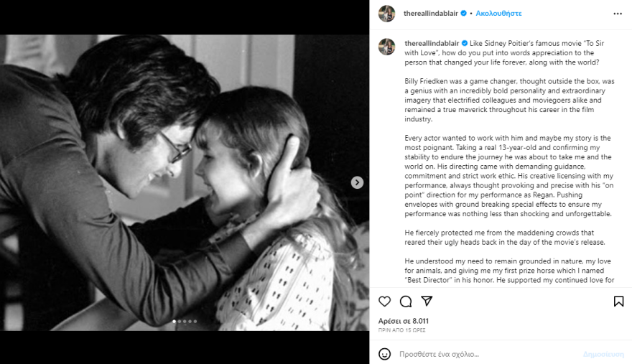Save the post with the bookmark icon

tap(618, 302)
